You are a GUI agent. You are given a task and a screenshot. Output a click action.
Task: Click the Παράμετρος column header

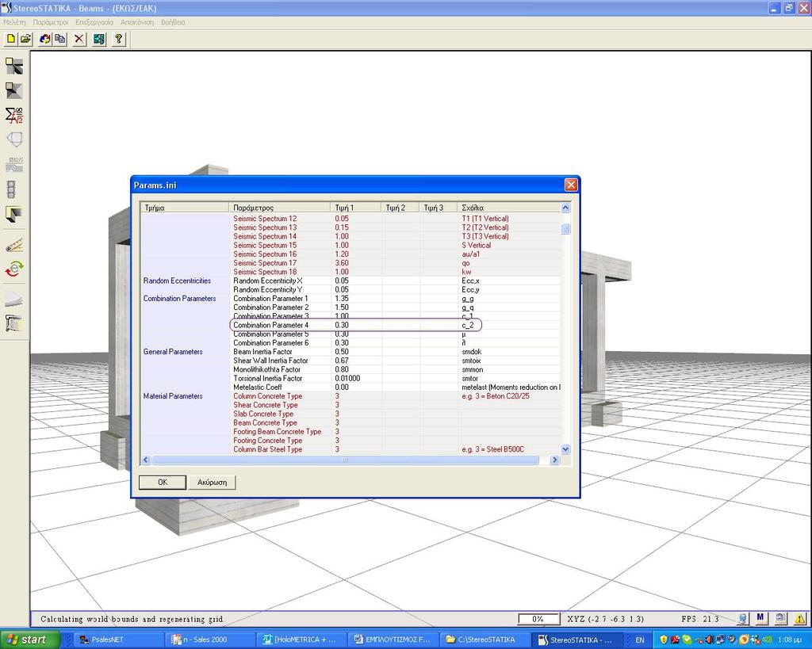coord(280,208)
